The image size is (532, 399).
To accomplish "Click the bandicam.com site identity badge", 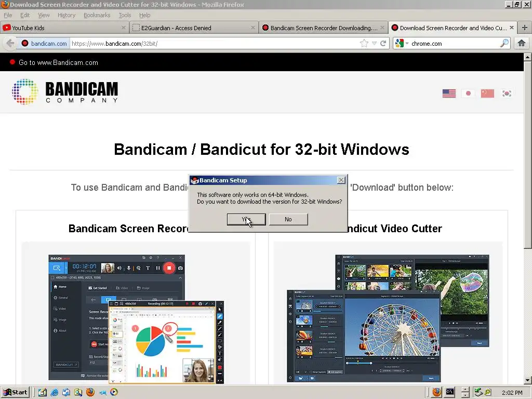I will pyautogui.click(x=44, y=44).
